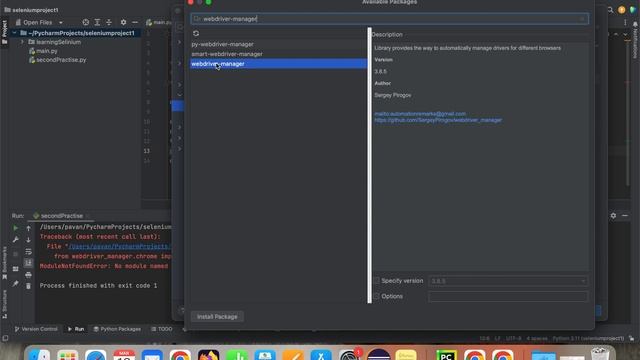
Task: Collapse the ~/PycharmProjects/seleniumproject1 root node
Action: [15, 33]
